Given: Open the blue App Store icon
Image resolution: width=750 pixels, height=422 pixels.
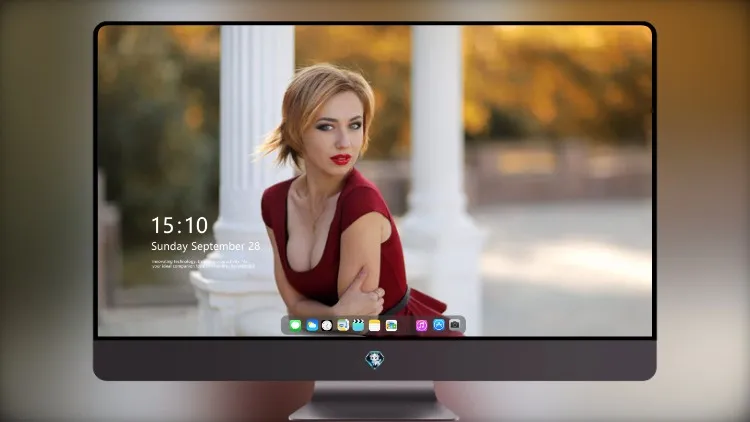Looking at the screenshot, I should click(439, 325).
